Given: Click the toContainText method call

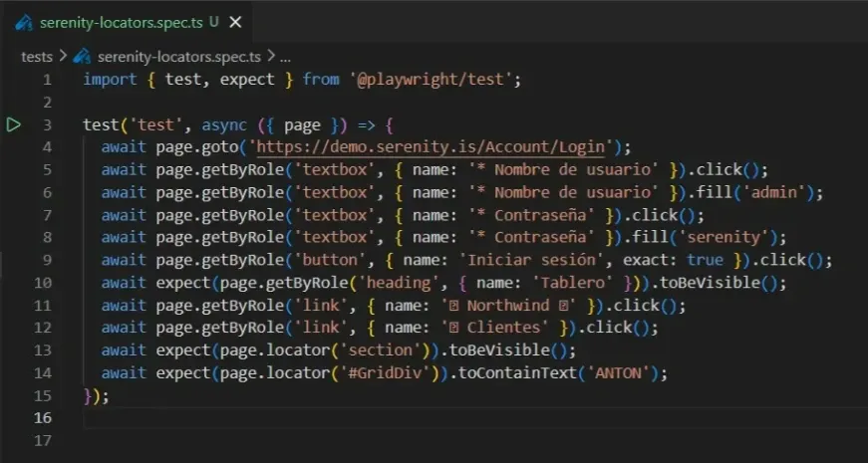Looking at the screenshot, I should (517, 372).
